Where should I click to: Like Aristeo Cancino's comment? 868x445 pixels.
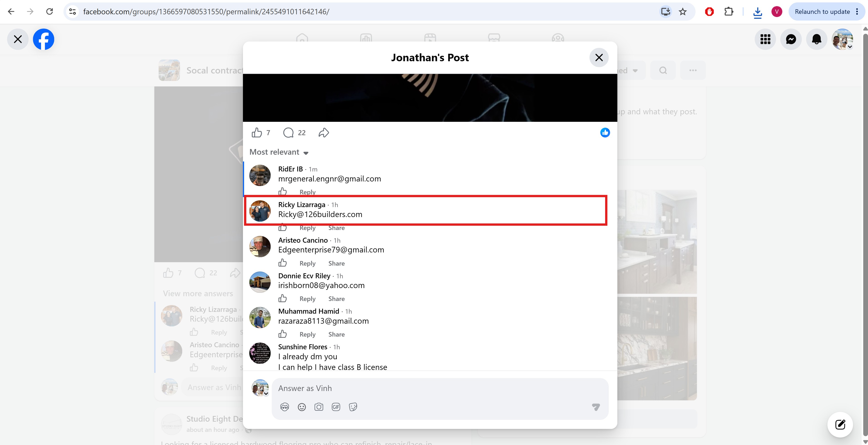(283, 263)
